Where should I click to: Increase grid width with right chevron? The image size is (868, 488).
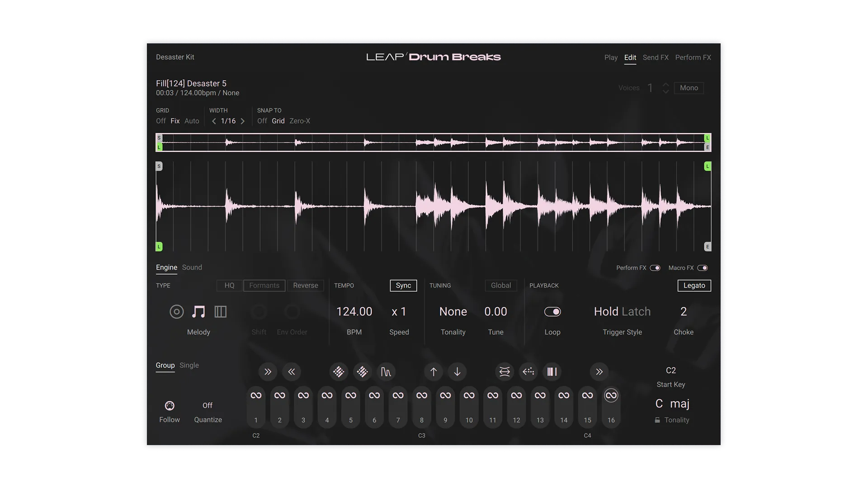click(x=243, y=121)
